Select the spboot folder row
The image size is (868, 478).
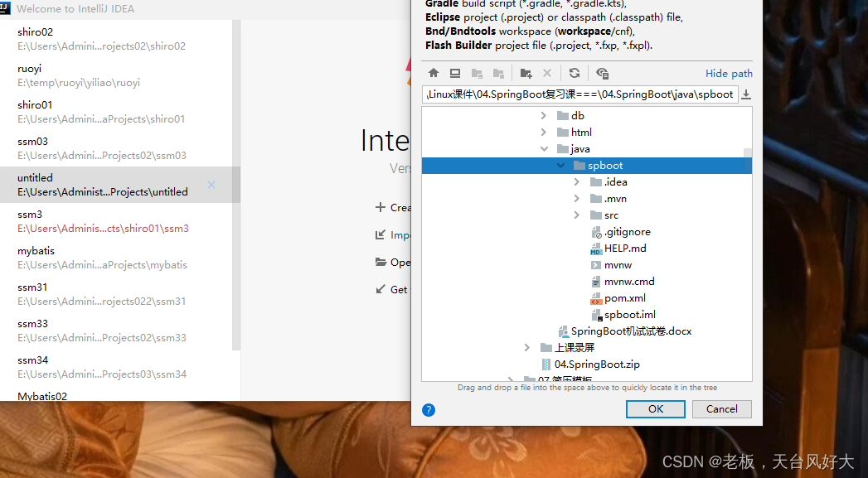[x=586, y=166]
